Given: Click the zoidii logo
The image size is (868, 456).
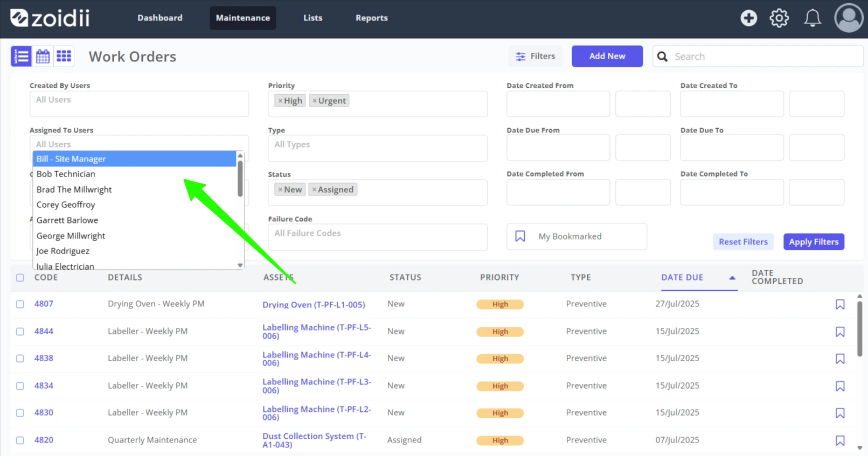Looking at the screenshot, I should click(50, 18).
